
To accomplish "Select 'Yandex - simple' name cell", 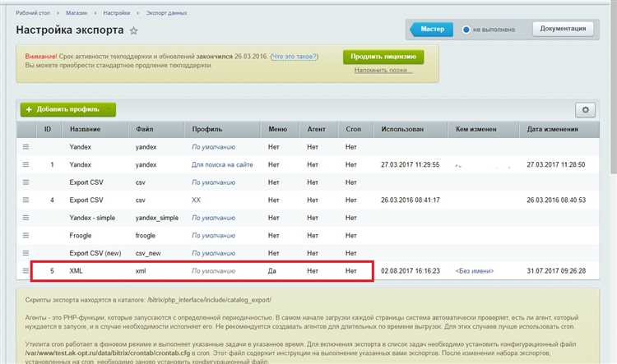I will (92, 218).
